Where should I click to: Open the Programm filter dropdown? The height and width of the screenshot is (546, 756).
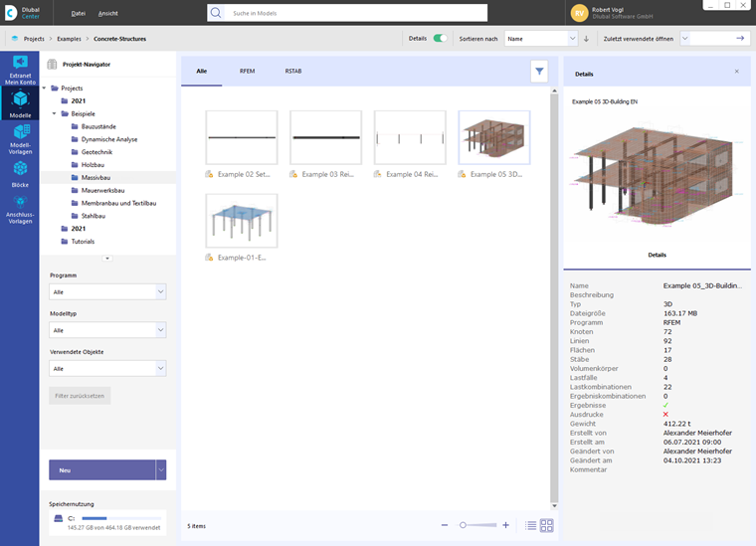[x=107, y=292]
